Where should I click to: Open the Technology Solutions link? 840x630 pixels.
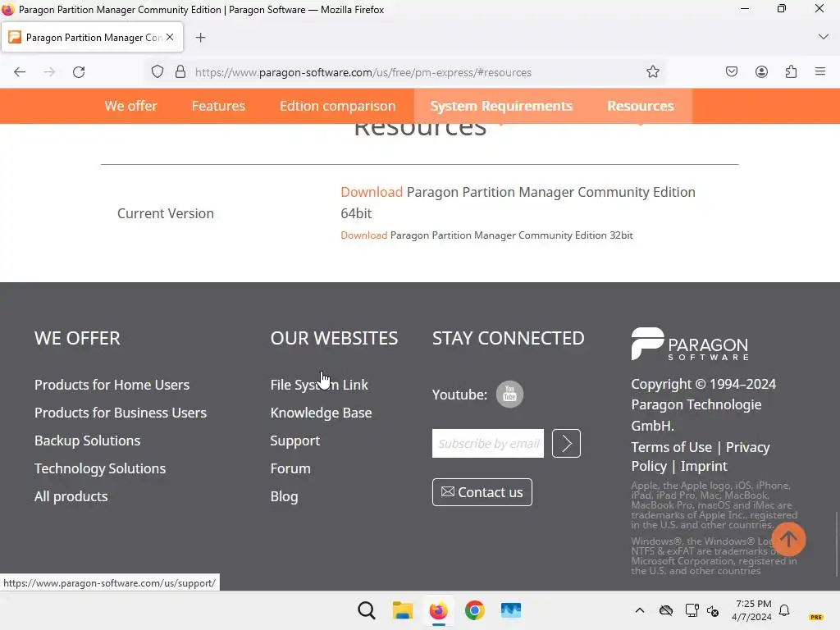click(x=100, y=468)
